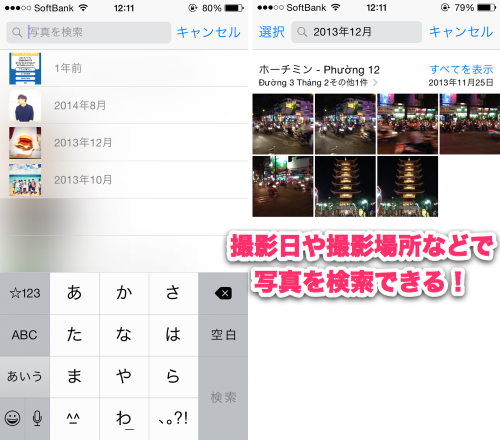Tap the kaomoji ^_^ key

(x=74, y=418)
